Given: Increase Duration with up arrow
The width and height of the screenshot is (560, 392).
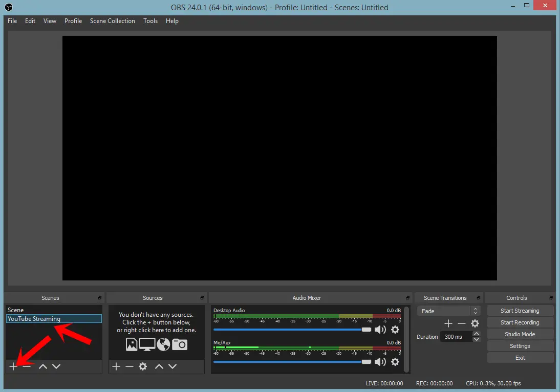Looking at the screenshot, I should 477,334.
